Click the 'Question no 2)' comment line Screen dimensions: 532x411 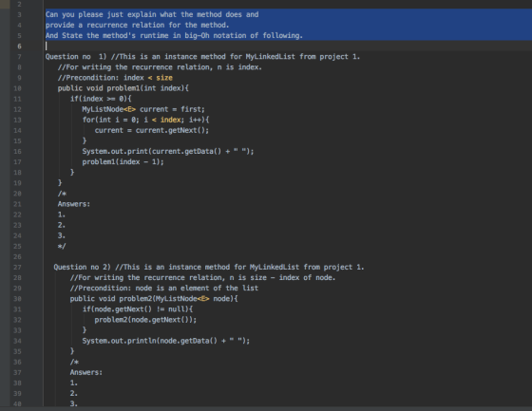(x=209, y=268)
